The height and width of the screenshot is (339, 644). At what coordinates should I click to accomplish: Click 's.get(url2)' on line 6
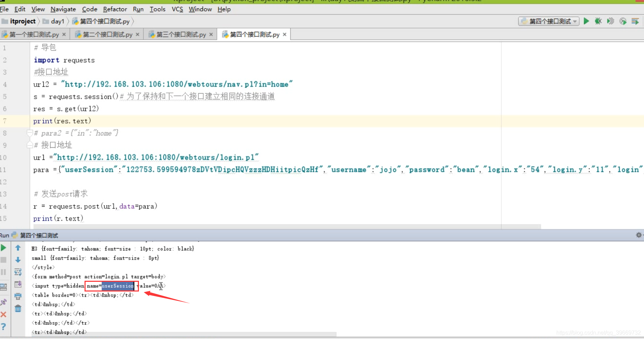78,109
